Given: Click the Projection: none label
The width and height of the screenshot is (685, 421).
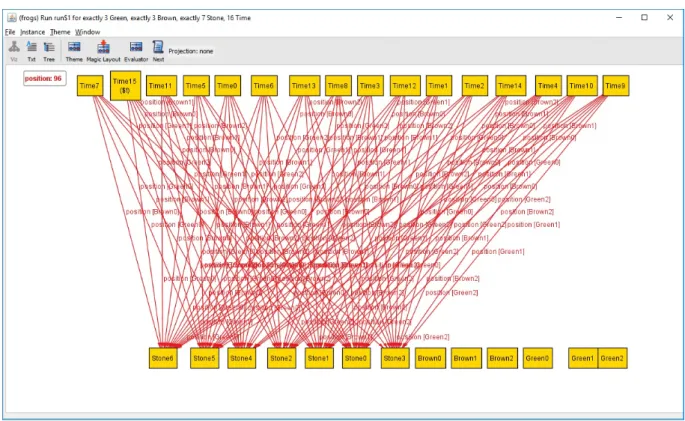Looking at the screenshot, I should click(x=190, y=51).
